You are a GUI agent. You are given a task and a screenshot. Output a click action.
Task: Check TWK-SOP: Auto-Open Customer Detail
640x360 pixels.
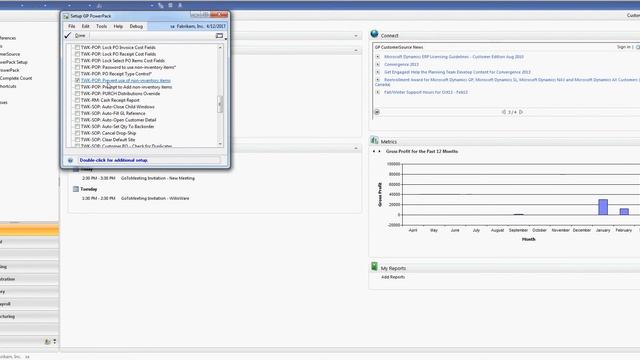click(77, 120)
